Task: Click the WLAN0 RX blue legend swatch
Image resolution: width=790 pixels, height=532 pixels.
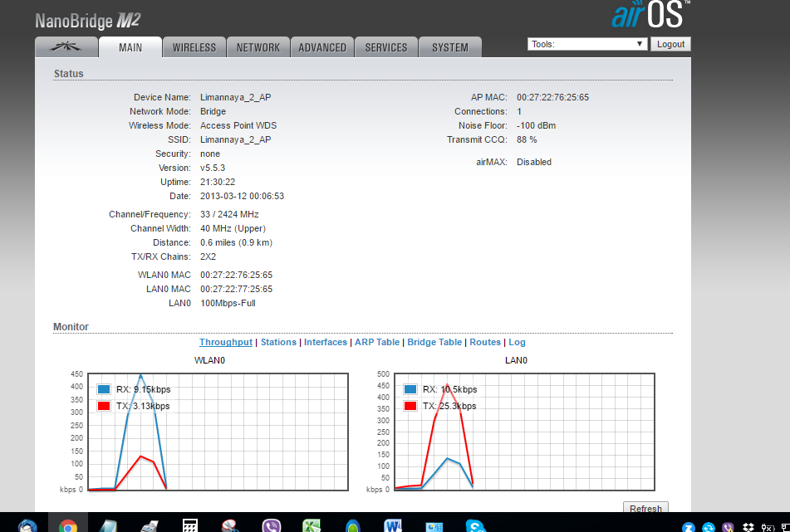Action: [x=104, y=389]
